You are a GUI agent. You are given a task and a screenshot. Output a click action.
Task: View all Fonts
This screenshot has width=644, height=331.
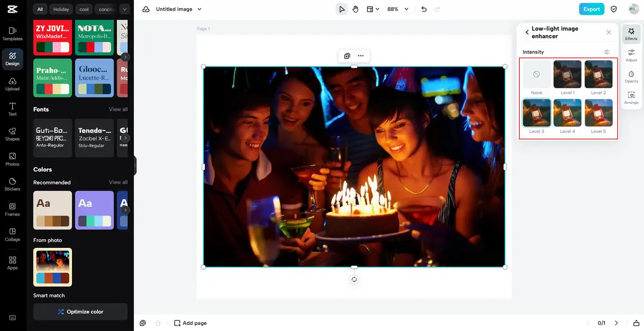tap(118, 109)
